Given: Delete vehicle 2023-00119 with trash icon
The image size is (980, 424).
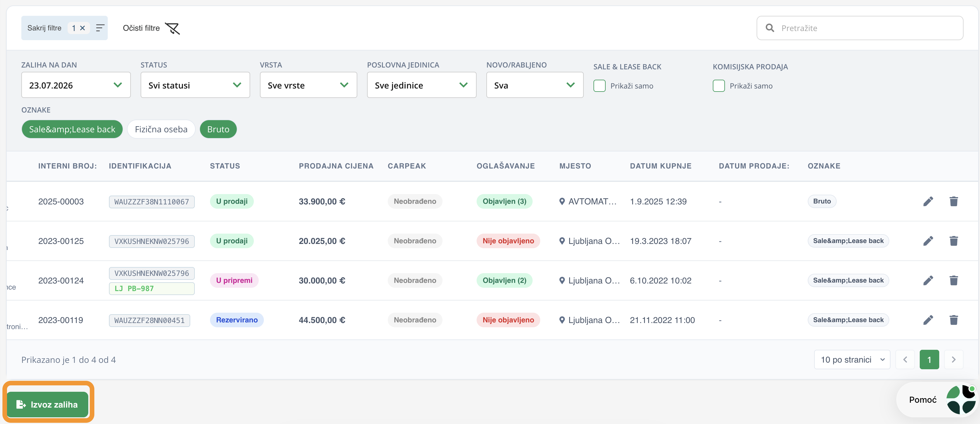Looking at the screenshot, I should [x=953, y=320].
